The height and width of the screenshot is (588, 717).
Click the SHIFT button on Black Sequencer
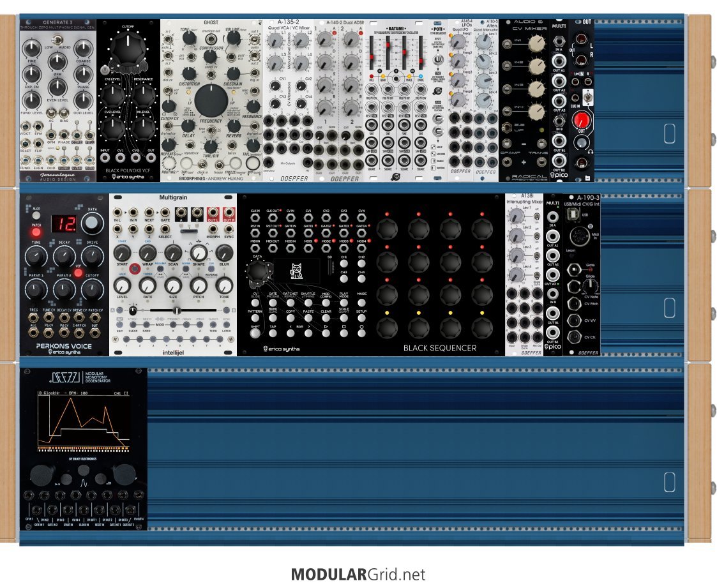pos(255,333)
